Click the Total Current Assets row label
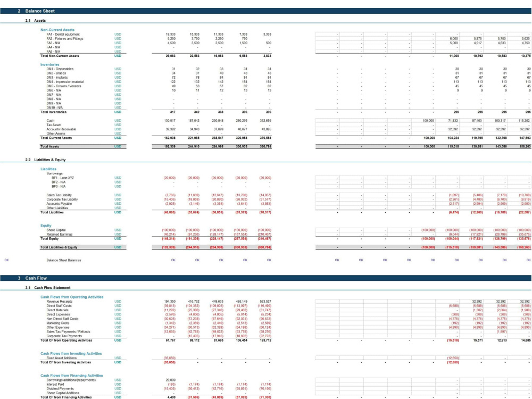Image resolution: width=532 pixels, height=399 pixels. pos(56,138)
